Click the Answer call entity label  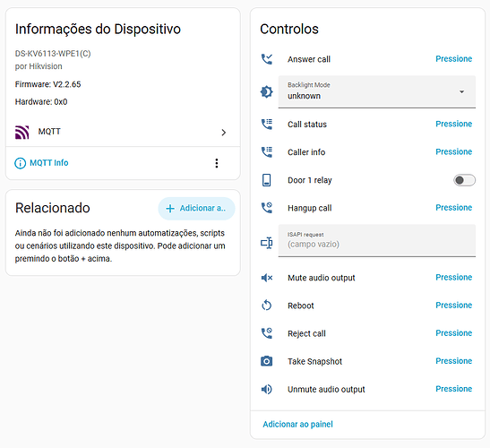(x=309, y=59)
